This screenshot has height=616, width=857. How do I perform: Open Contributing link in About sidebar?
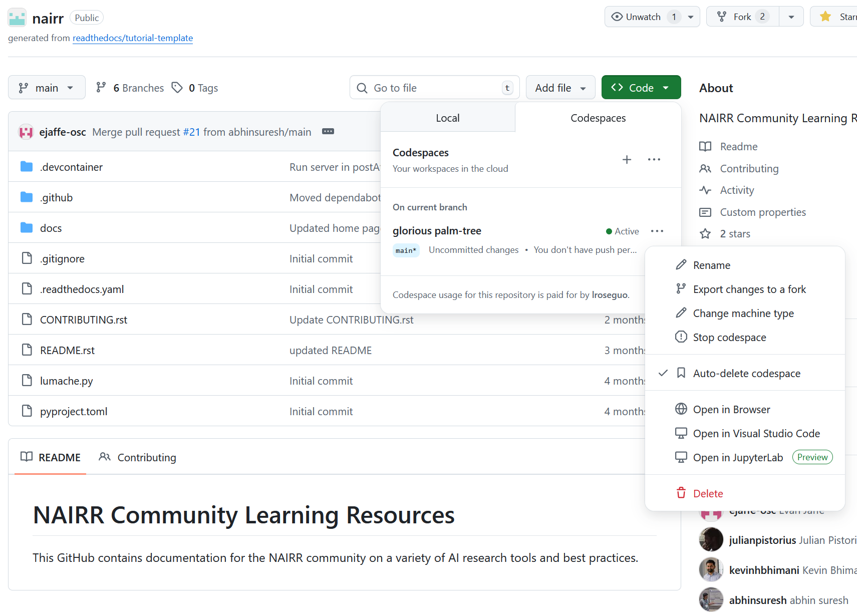coord(739,168)
